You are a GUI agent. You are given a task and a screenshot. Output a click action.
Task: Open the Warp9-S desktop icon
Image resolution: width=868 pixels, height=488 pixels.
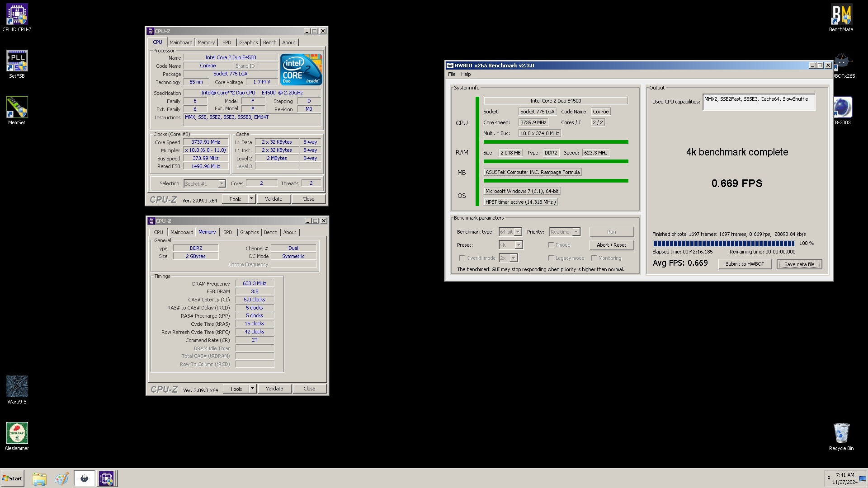[x=17, y=389]
